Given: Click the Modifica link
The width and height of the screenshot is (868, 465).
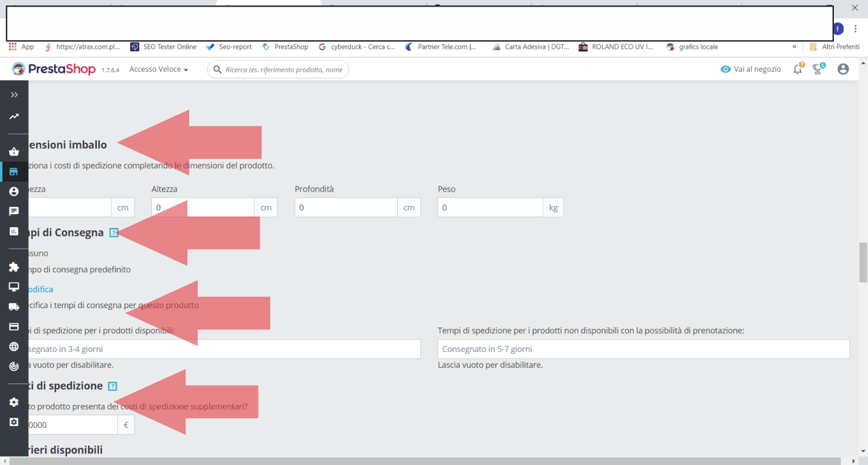Looking at the screenshot, I should click(x=39, y=289).
